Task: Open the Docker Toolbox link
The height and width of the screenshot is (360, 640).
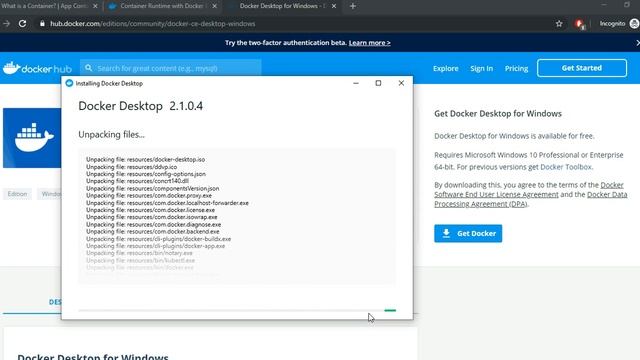Action: pos(566,167)
